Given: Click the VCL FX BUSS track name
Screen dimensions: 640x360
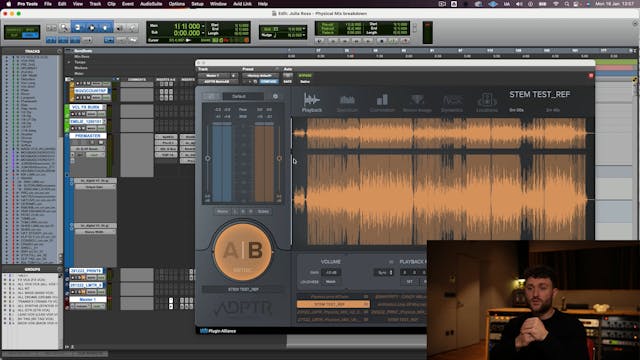Looking at the screenshot, I should (86, 107).
